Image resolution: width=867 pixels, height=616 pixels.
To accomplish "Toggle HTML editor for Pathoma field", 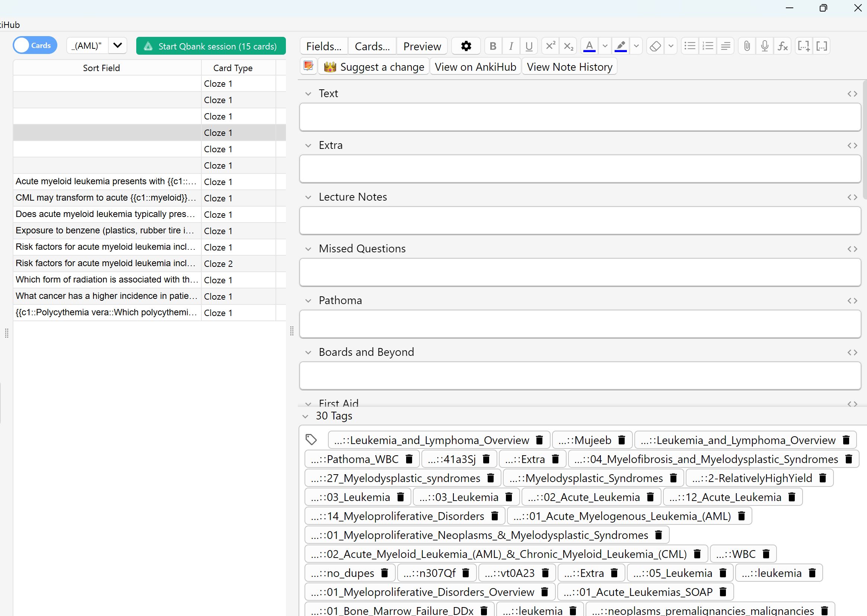I will [852, 301].
